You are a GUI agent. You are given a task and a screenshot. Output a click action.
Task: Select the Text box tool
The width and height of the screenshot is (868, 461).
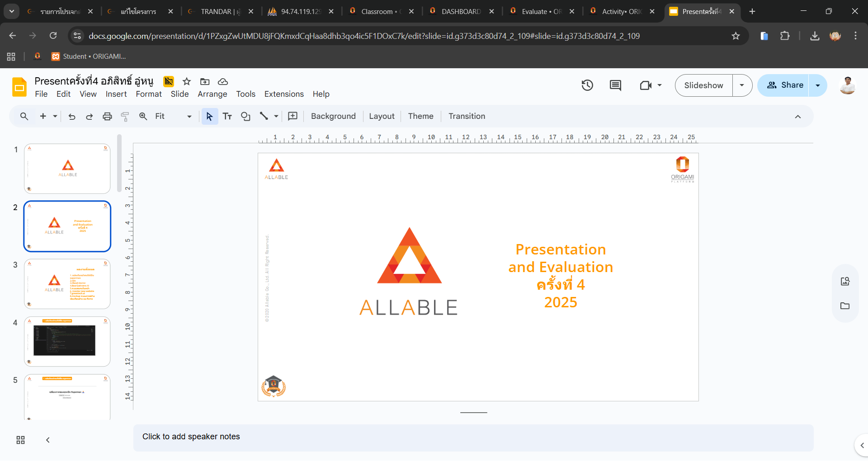click(227, 116)
